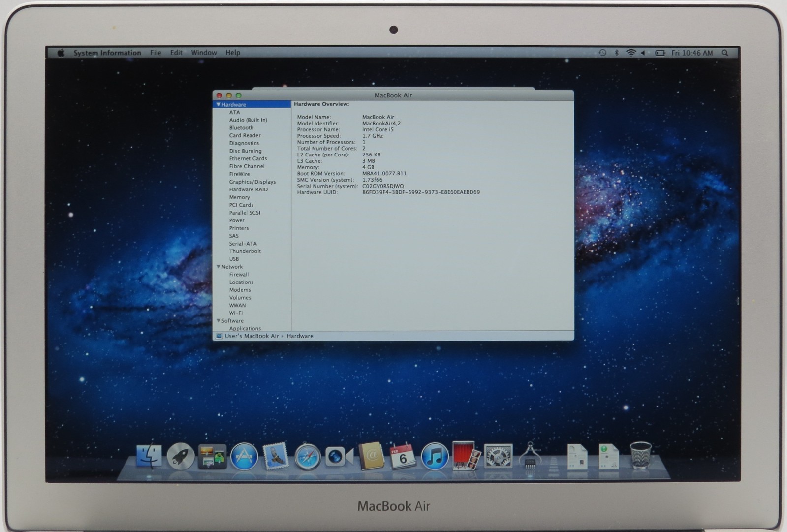787x532 pixels.
Task: Click the Spotlight search magnifier
Action: click(x=725, y=53)
